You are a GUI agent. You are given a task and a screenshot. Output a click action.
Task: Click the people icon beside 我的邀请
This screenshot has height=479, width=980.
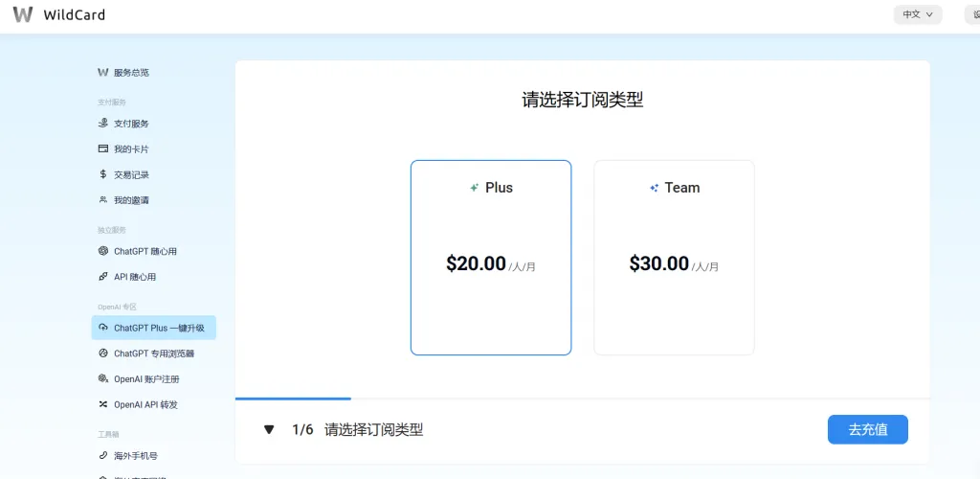(103, 200)
